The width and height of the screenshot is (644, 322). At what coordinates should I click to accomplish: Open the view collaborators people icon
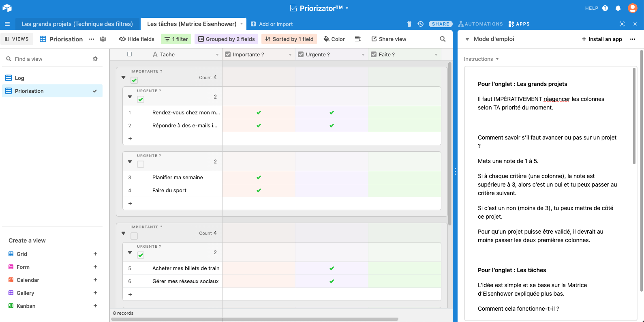103,39
